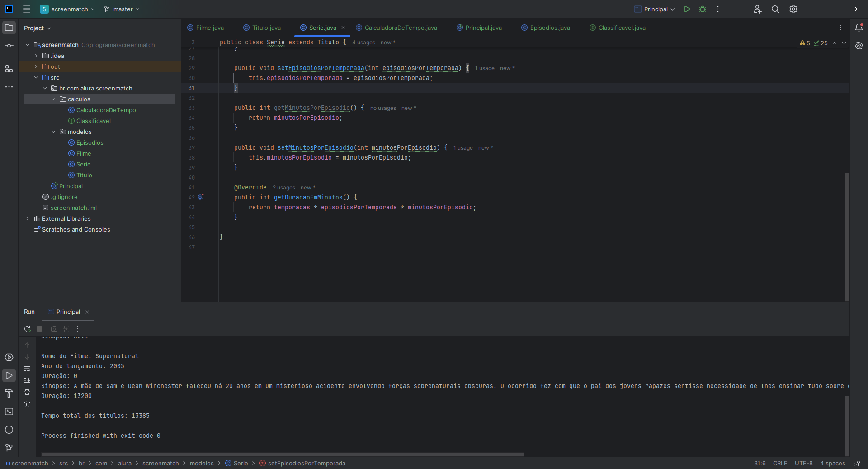Image resolution: width=868 pixels, height=469 pixels.
Task: Open the CRLF line separator selector
Action: tap(780, 463)
